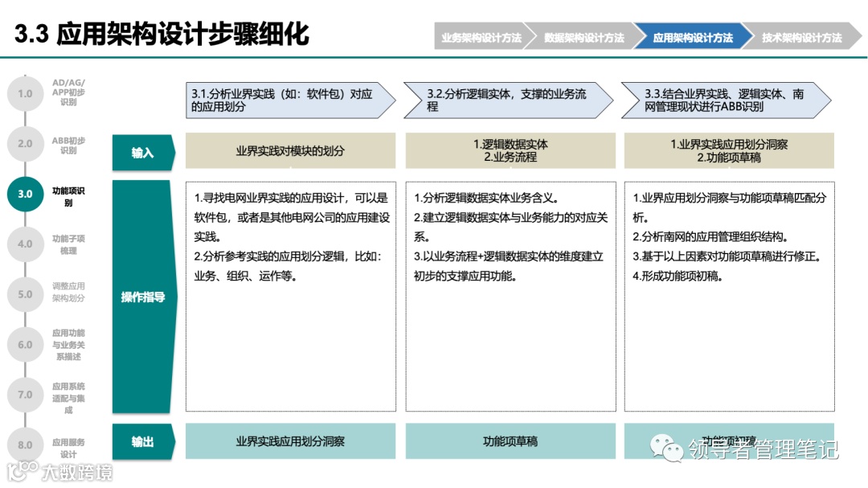Click step circle 2.0
This screenshot has height=488, width=868.
pos(25,143)
